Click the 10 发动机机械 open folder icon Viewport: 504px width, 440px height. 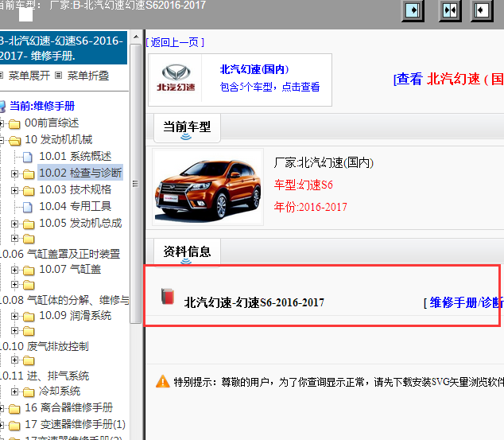15,140
